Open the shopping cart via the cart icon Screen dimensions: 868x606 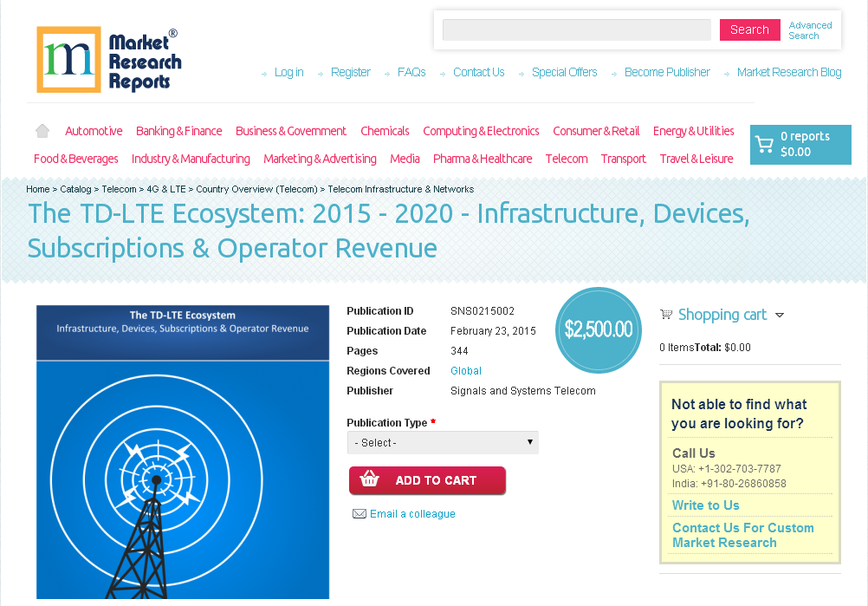765,144
